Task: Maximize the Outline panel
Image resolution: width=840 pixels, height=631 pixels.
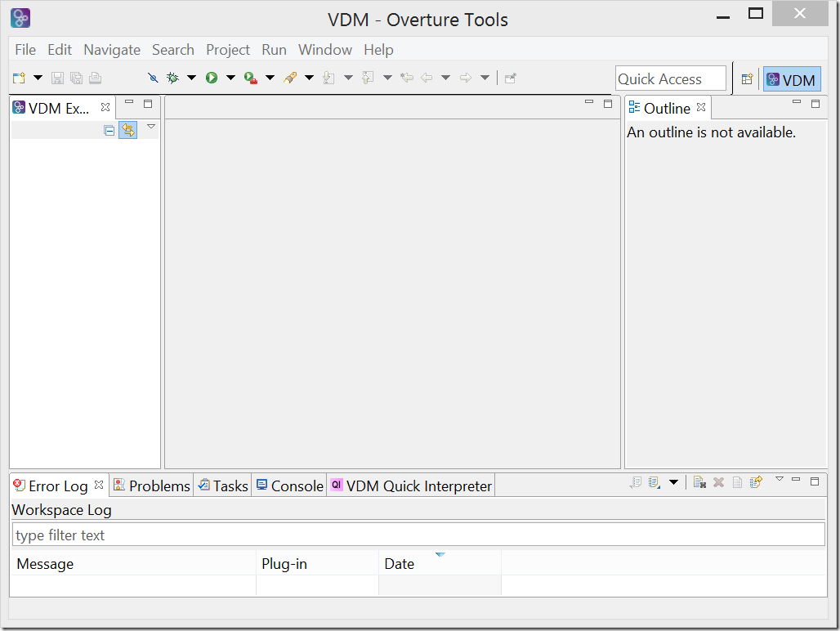Action: coord(815,104)
